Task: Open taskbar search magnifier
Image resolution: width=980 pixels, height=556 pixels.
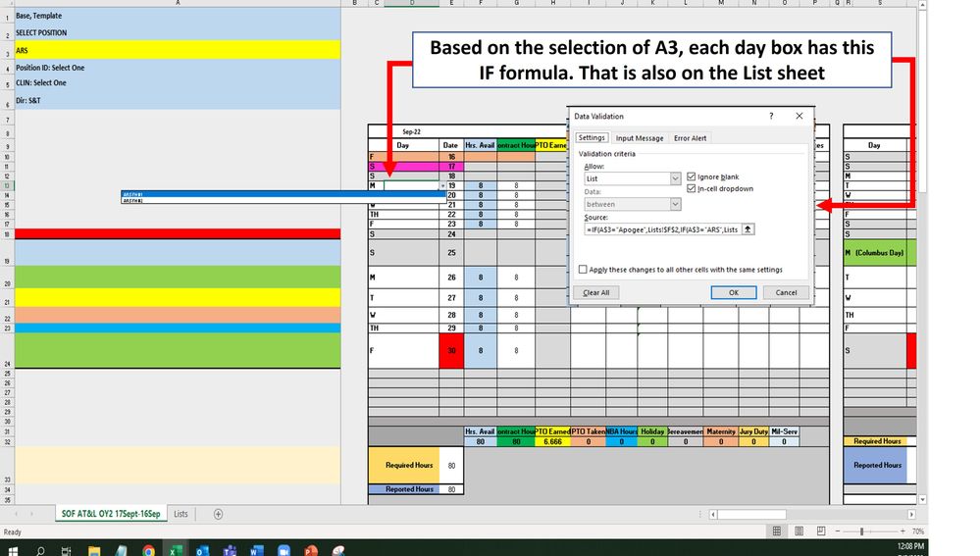Action: 40,550
